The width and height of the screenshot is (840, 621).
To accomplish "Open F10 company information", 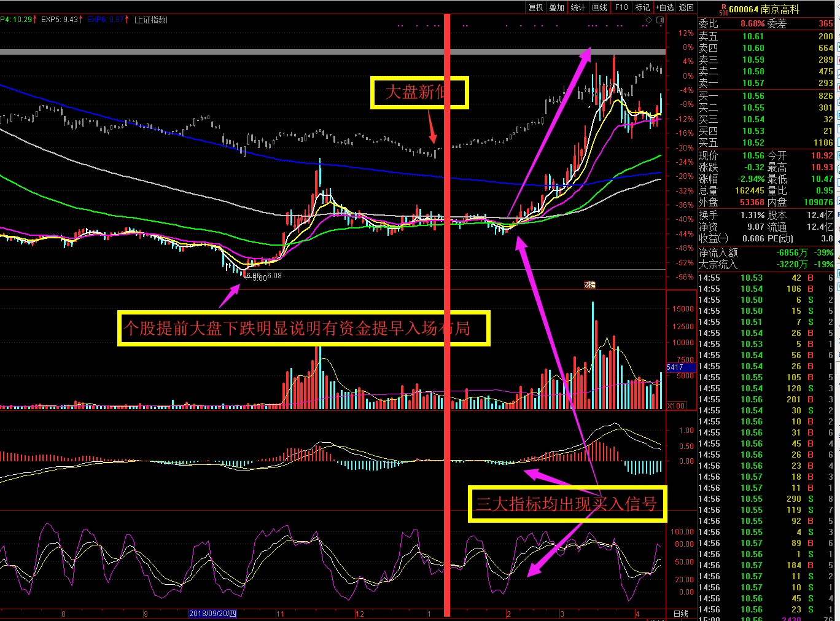I will coord(621,7).
